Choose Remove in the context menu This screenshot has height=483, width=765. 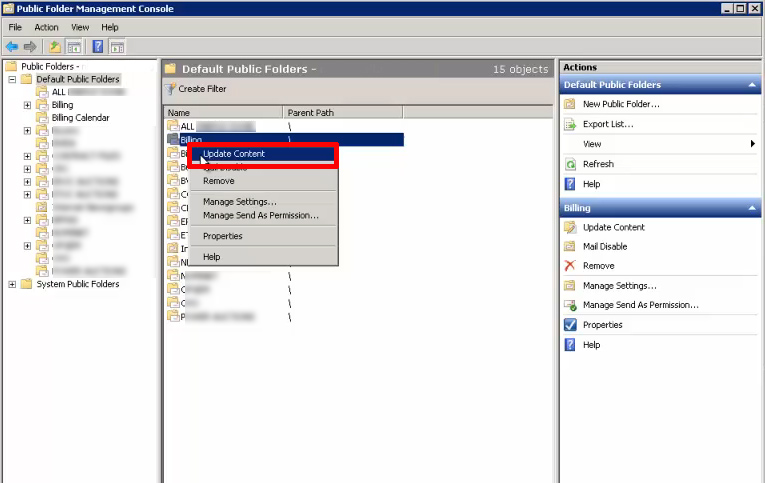(x=263, y=181)
